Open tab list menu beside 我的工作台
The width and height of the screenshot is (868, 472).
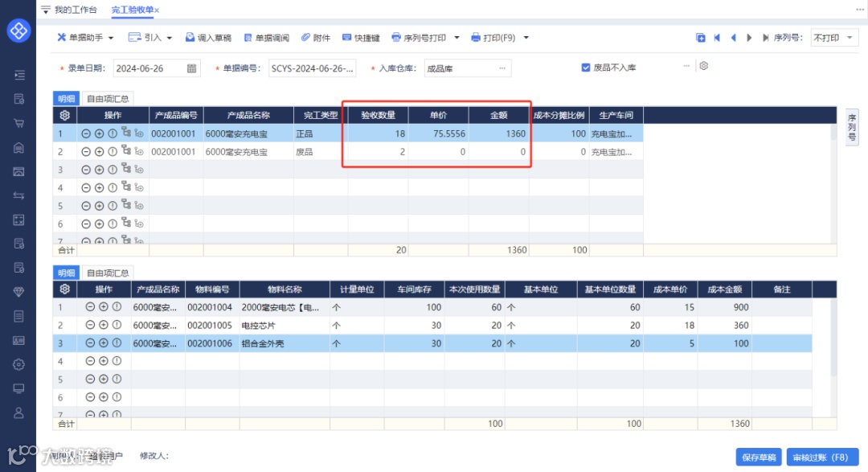(x=45, y=10)
